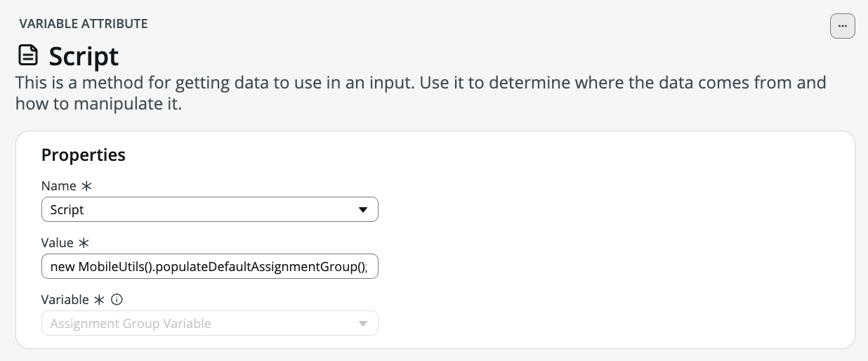Click the required asterisk beside Value label
The width and height of the screenshot is (868, 361).
click(84, 243)
